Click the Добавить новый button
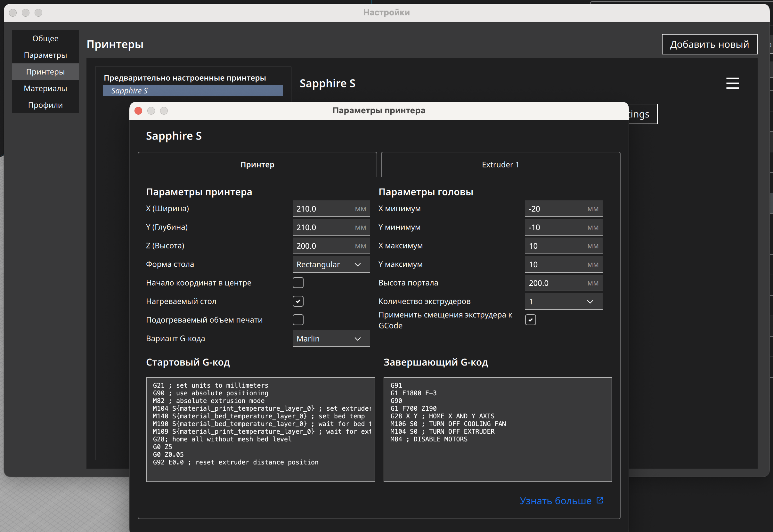 pos(709,44)
